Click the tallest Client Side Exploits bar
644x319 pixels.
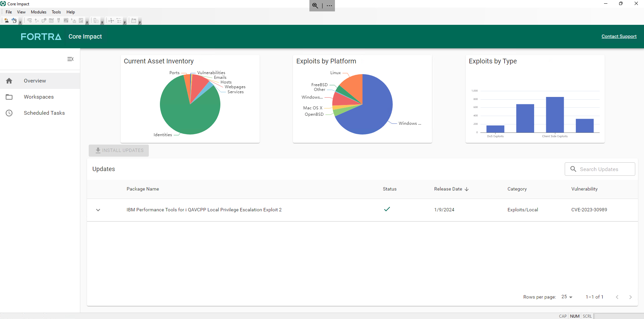pyautogui.click(x=555, y=115)
